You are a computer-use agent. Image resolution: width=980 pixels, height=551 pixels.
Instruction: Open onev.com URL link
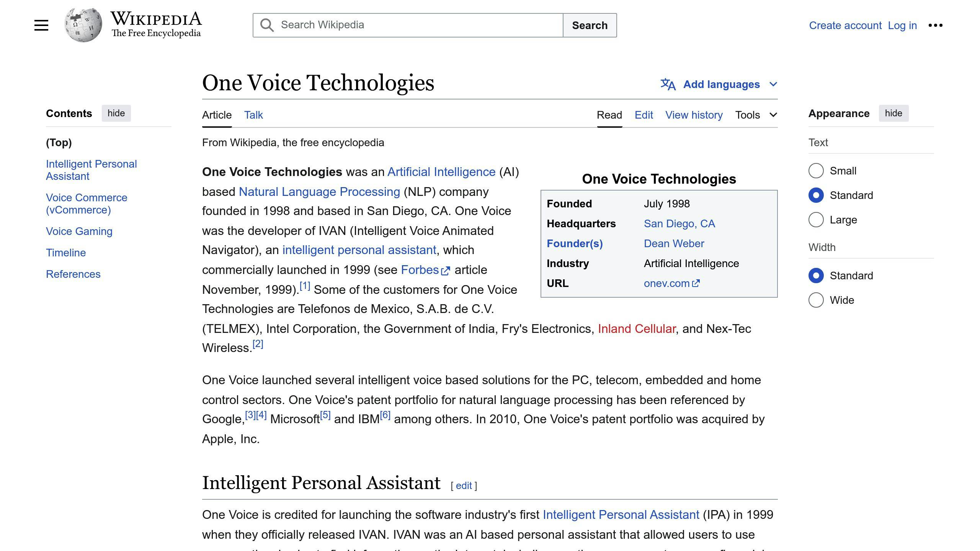[x=666, y=283]
